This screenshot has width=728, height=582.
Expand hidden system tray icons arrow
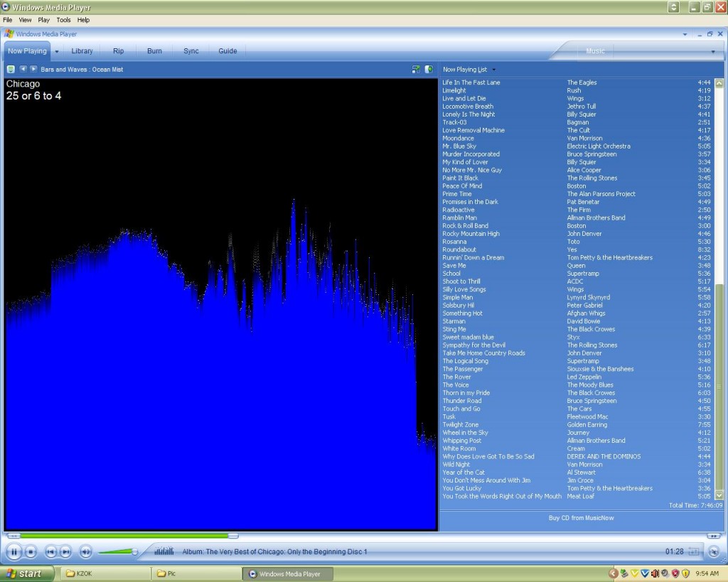(613, 573)
